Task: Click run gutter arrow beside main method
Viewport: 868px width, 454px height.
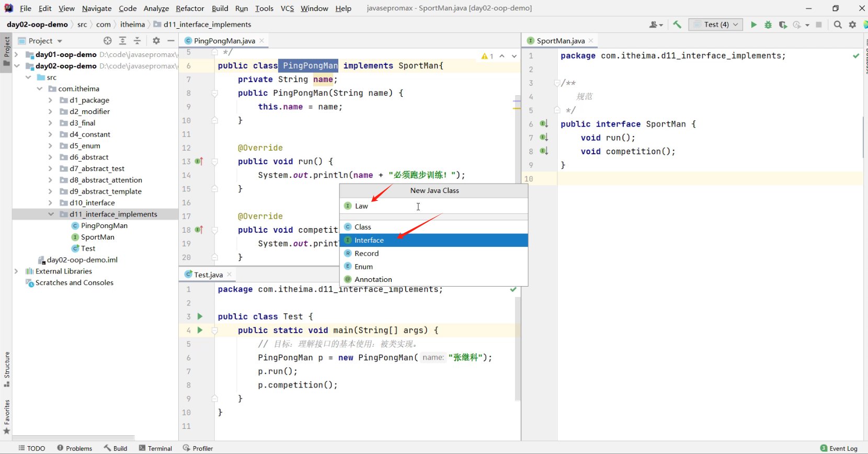Action: click(x=200, y=330)
